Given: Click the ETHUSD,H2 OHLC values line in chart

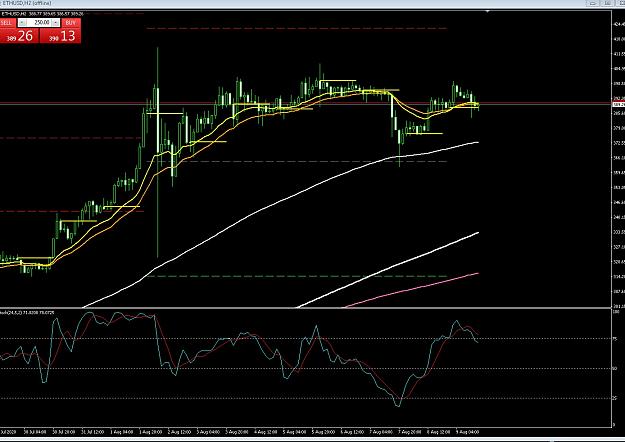Looking at the screenshot, I should (x=42, y=14).
